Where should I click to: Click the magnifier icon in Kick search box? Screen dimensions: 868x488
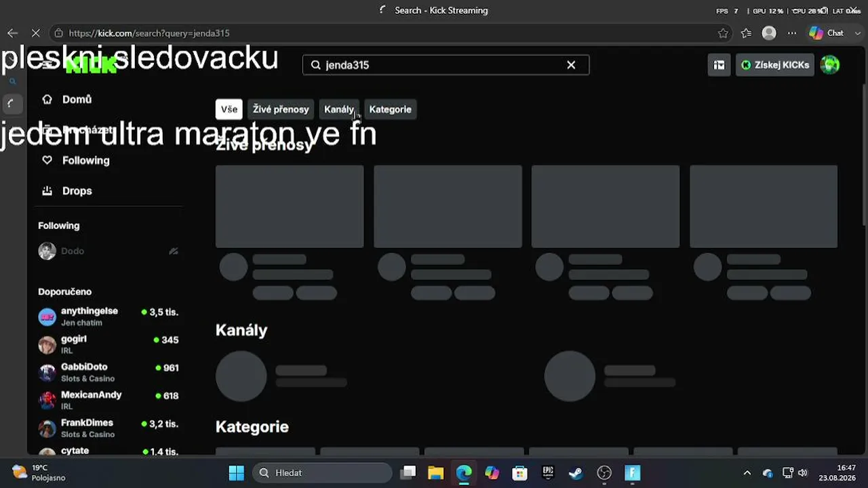pos(315,65)
